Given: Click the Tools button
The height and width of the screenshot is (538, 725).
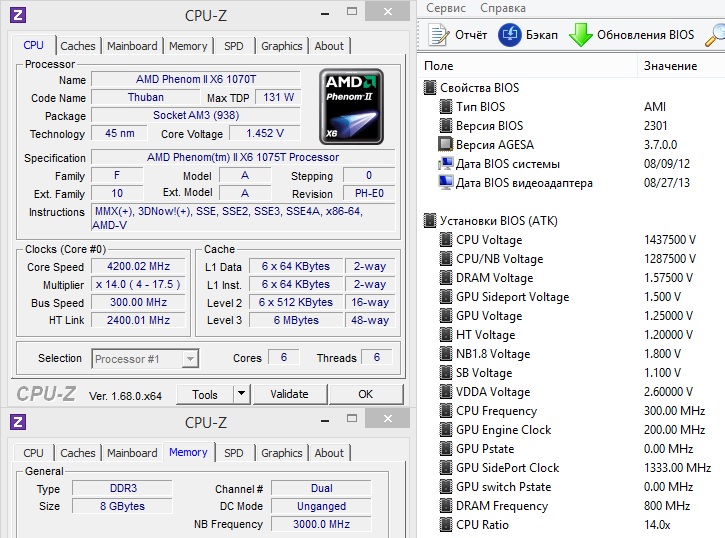Looking at the screenshot, I should point(205,394).
